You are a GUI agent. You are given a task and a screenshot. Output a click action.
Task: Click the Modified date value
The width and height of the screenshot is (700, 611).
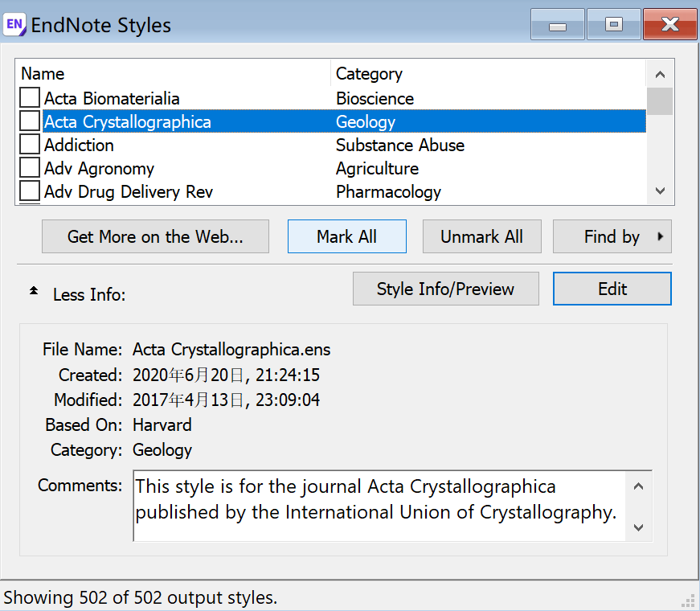pyautogui.click(x=226, y=400)
